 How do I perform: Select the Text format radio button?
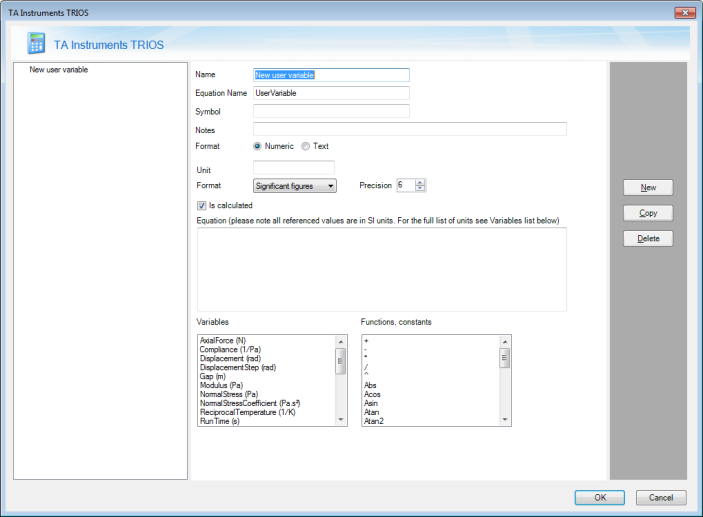[x=305, y=146]
